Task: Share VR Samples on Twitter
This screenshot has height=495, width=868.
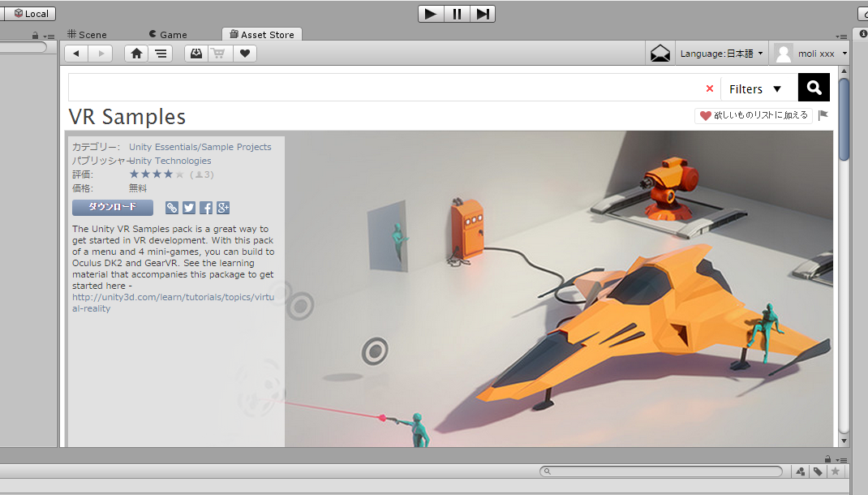Action: click(188, 207)
